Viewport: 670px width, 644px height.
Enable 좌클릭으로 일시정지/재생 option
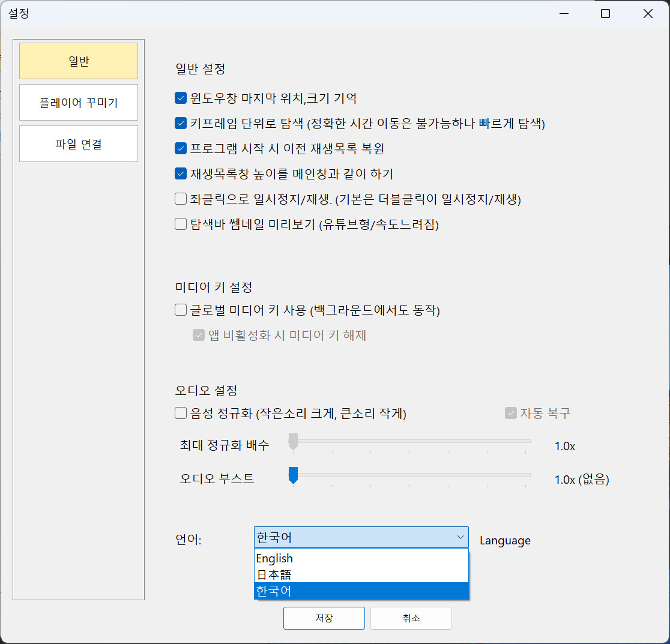[181, 199]
